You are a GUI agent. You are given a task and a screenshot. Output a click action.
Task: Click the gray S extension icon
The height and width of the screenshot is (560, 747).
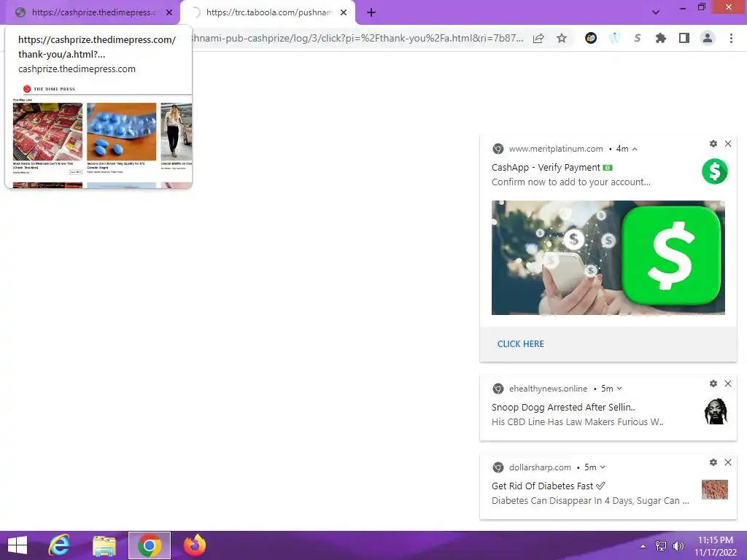tap(638, 38)
